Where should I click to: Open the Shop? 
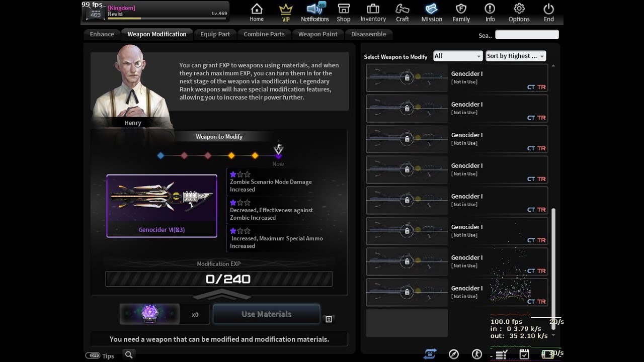344,13
